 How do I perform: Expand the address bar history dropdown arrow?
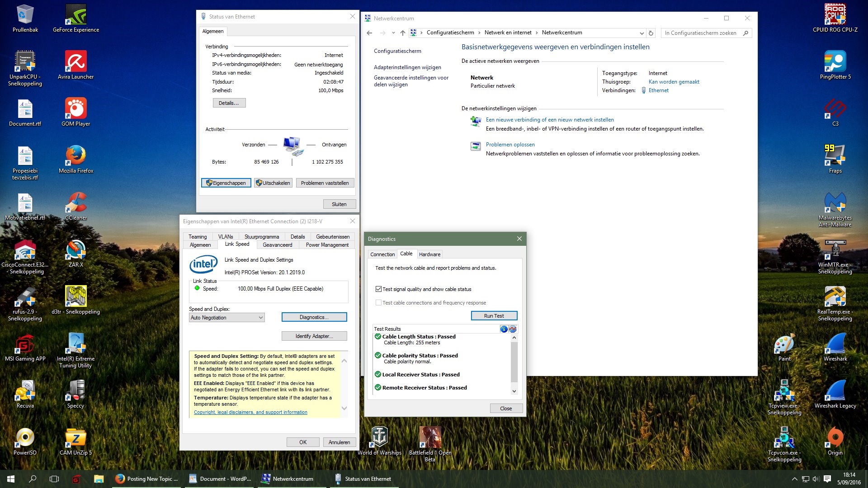(642, 33)
